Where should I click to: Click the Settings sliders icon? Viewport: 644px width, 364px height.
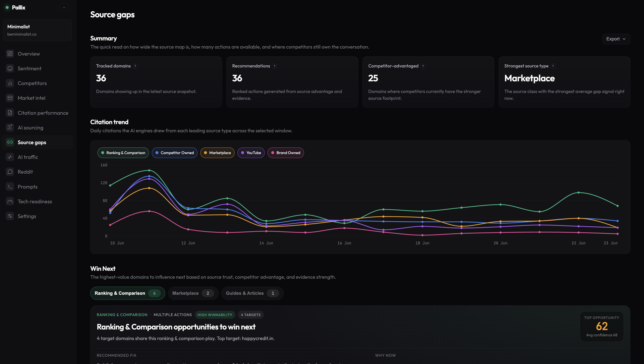coord(10,216)
